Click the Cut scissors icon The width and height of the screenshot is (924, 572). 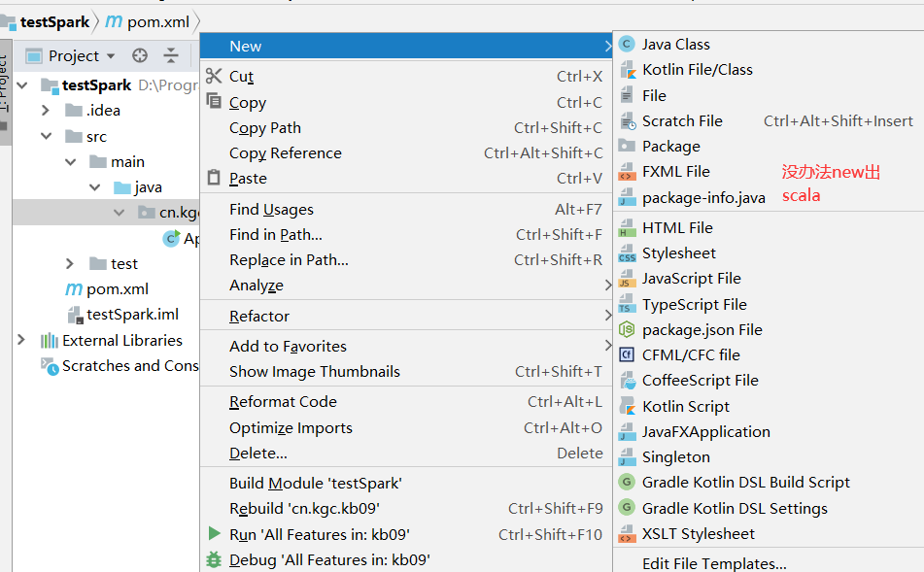(x=214, y=76)
